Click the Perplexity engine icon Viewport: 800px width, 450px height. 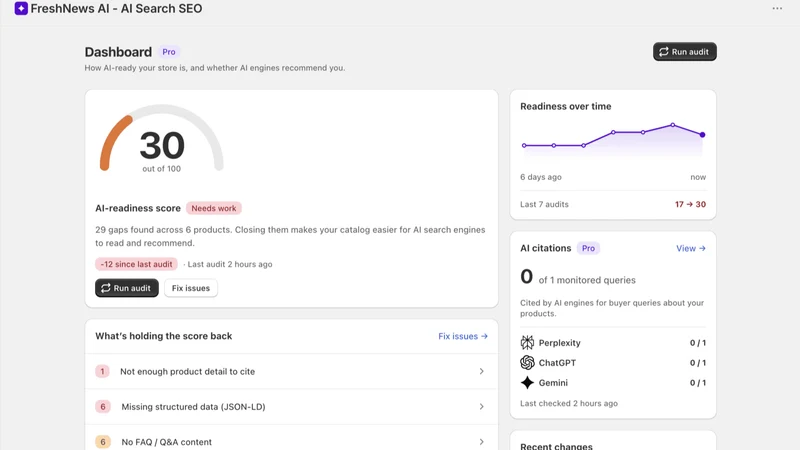[527, 342]
